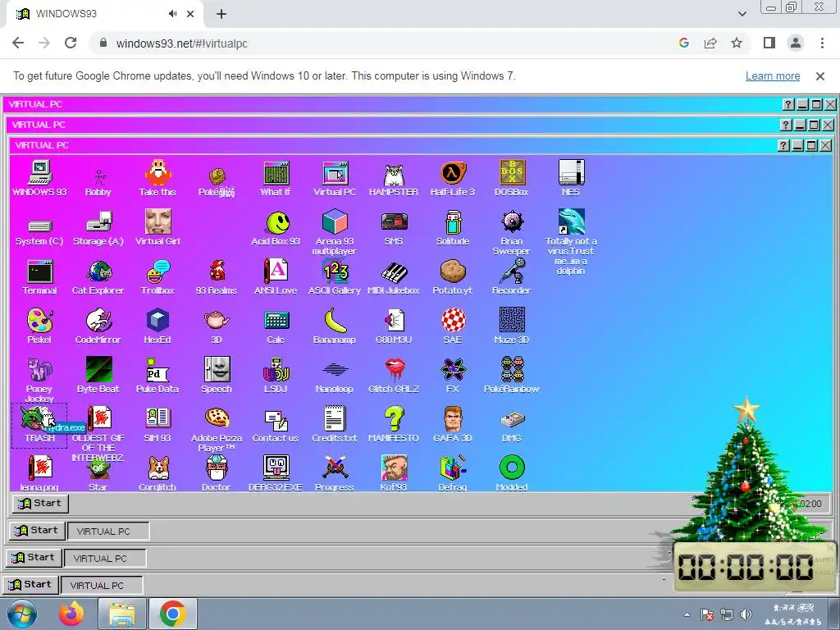Open Windows 7 Start orb
Screen dimensions: 840x630
click(22, 614)
